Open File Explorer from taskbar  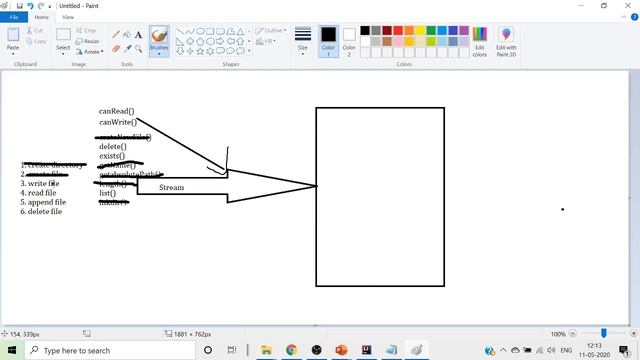pos(266,350)
